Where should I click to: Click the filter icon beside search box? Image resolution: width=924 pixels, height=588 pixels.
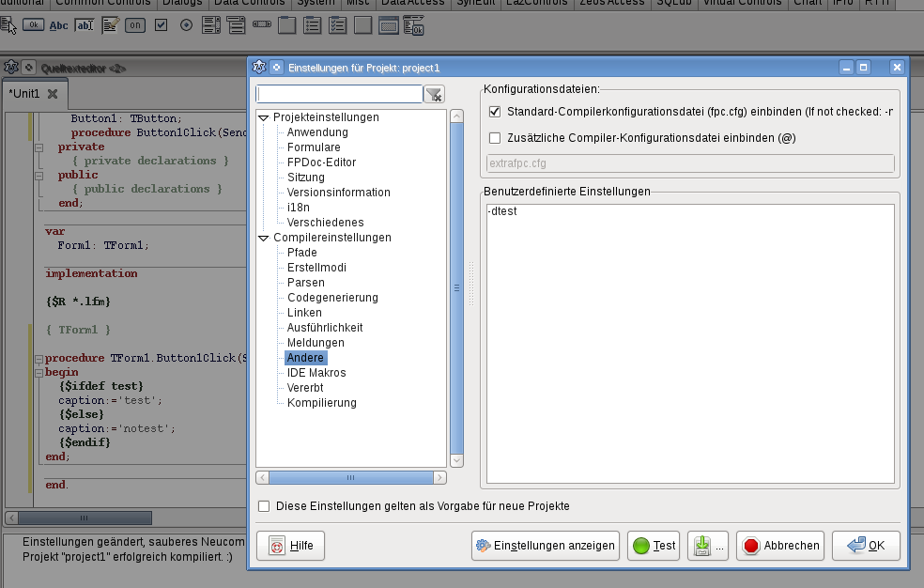(434, 94)
